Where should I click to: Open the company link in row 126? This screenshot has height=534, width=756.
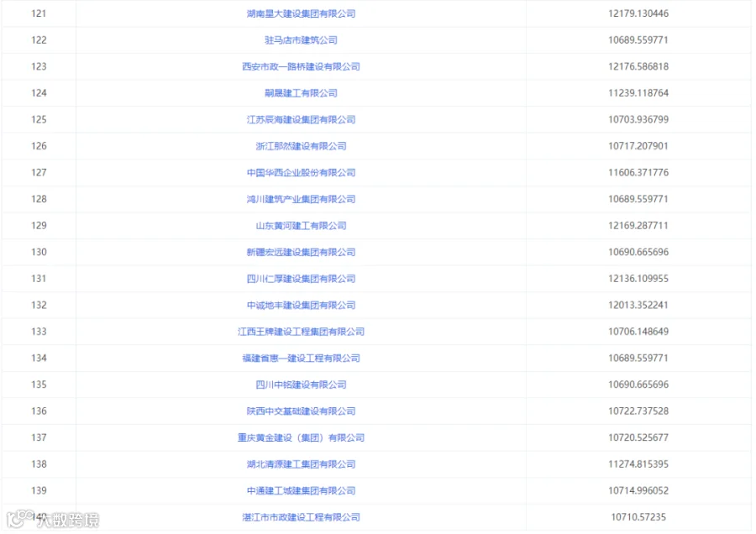click(301, 146)
